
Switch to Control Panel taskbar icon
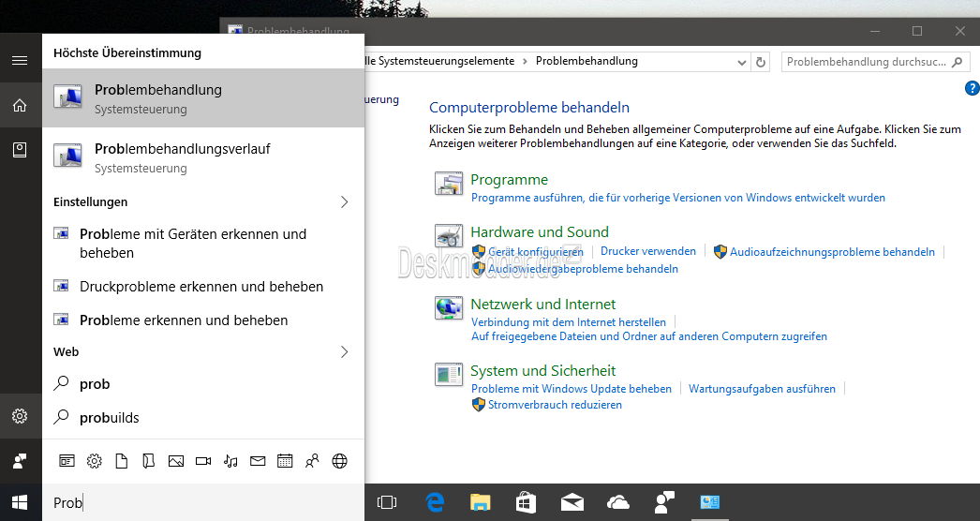click(x=709, y=502)
